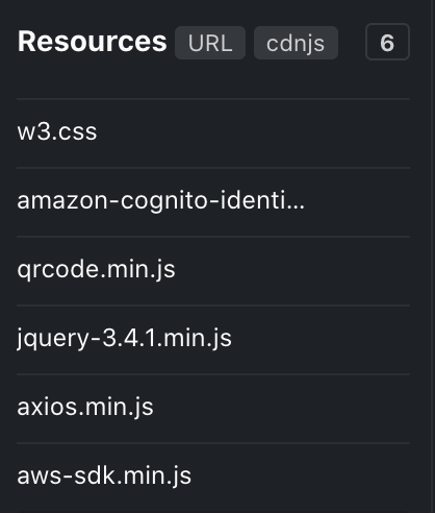Viewport: 435px width, 514px height.
Task: Choose the axios.min.js list row
Action: coord(213,408)
